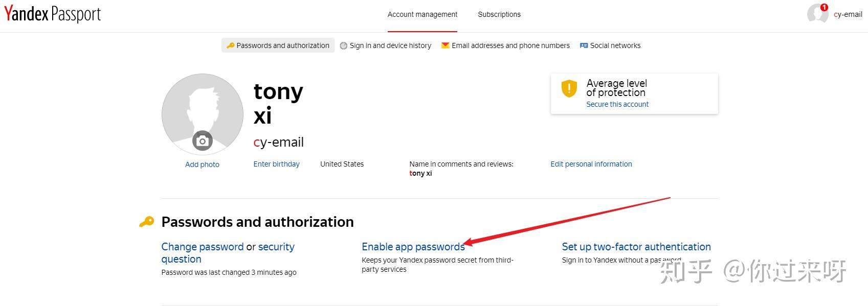Click Edit personal information

[591, 164]
